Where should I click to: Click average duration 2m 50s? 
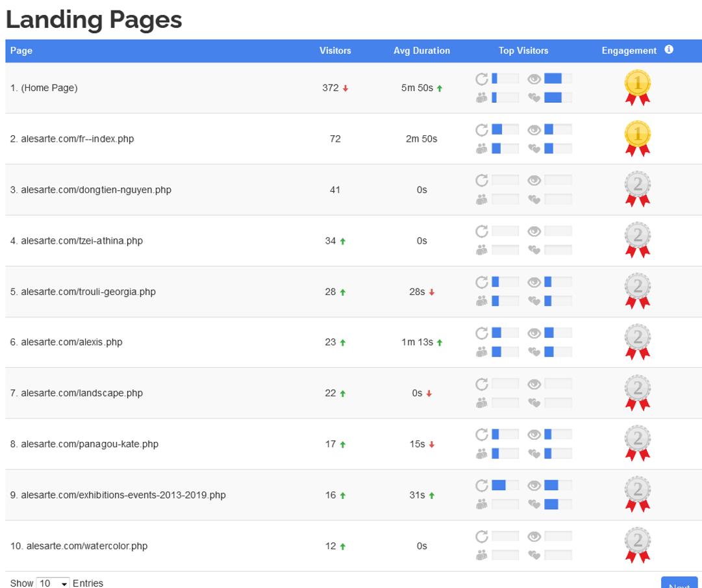421,139
